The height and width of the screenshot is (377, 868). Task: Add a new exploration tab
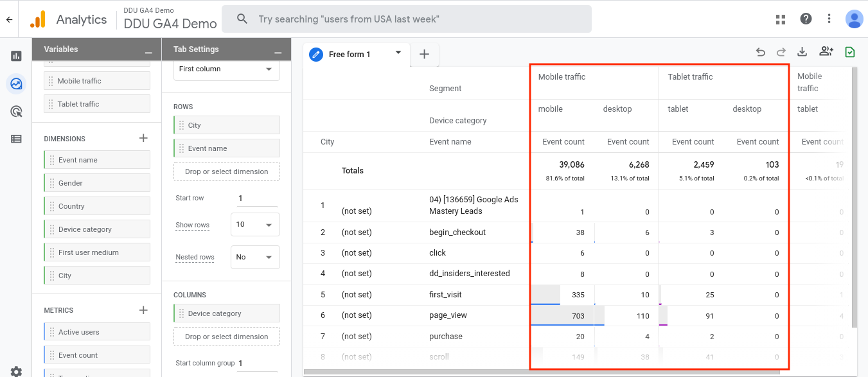(x=424, y=55)
